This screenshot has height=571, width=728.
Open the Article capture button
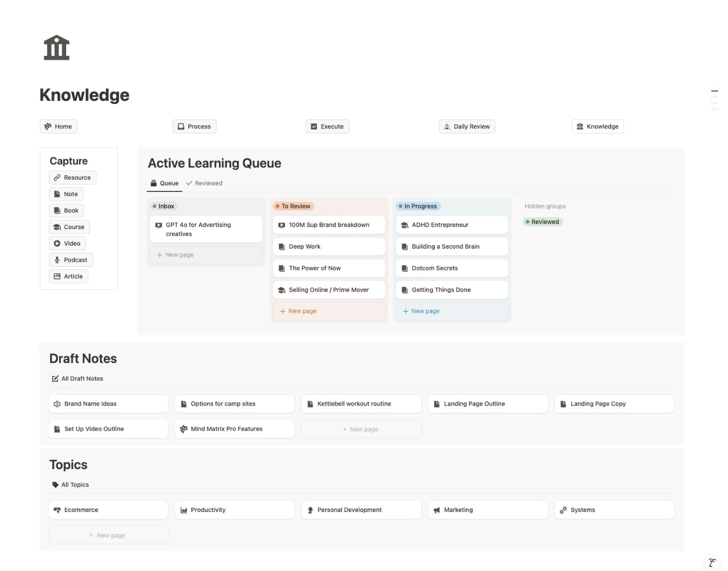(68, 276)
